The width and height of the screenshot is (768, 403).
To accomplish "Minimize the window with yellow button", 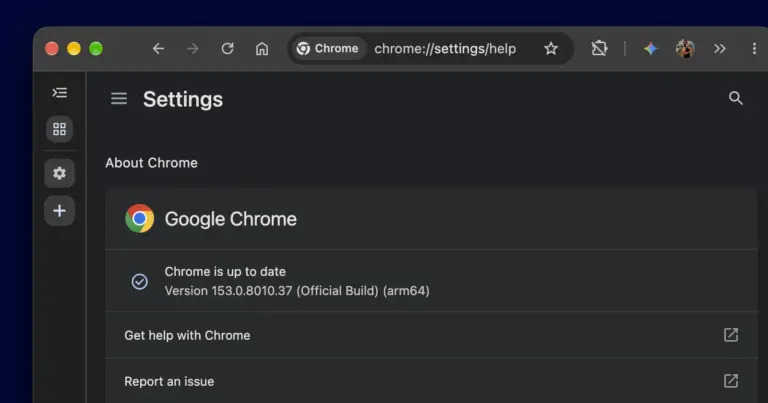I will tap(74, 48).
